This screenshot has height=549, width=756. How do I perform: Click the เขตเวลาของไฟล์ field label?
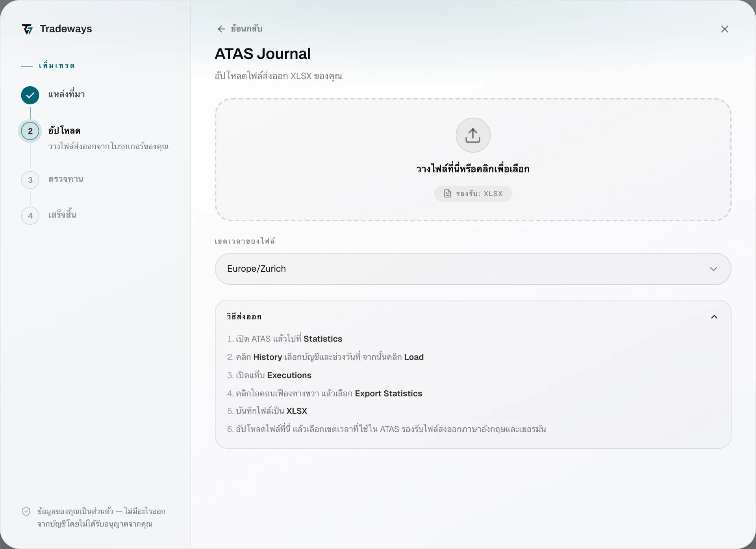tap(245, 241)
